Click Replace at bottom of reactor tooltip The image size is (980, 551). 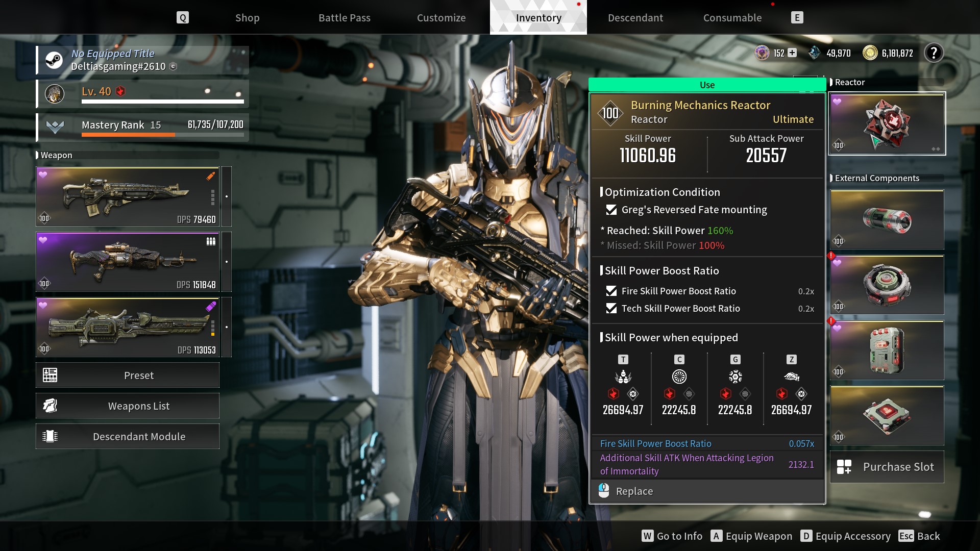707,491
